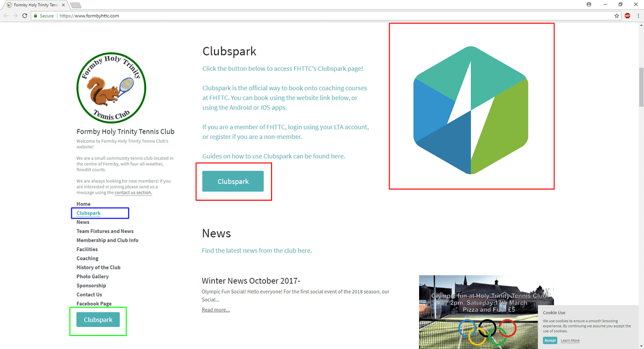Go back to the previous page
This screenshot has height=349, width=644.
pyautogui.click(x=6, y=16)
